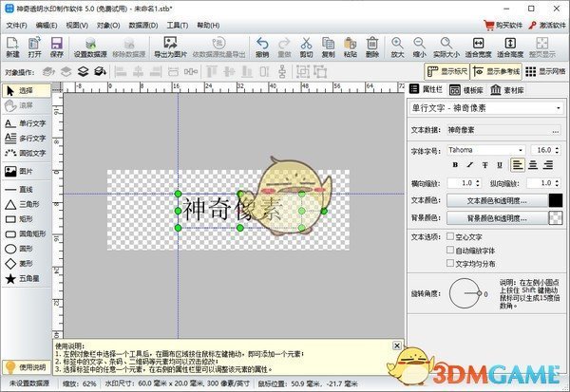Select the 单行文字 single-line text tool
This screenshot has width=570, height=392.
click(27, 123)
